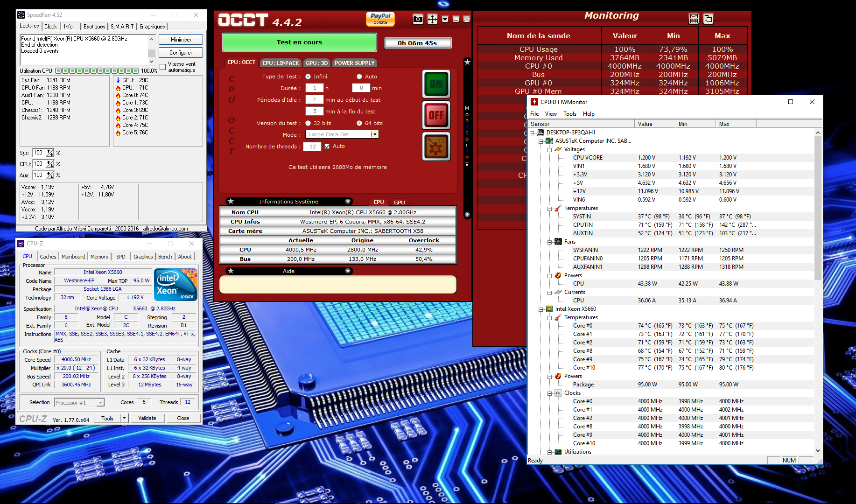Click the flame icon beside Core 5 in SpeedFan

coord(118,133)
